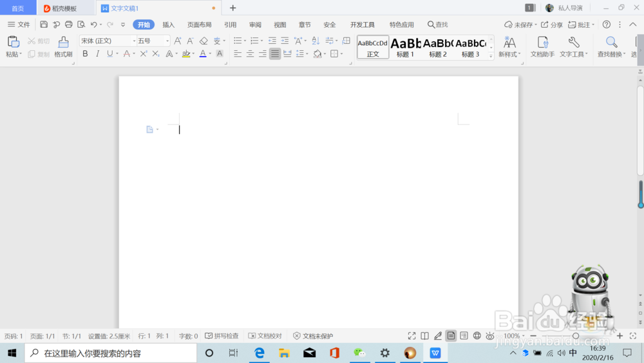Open help question mark icon

coord(606,25)
